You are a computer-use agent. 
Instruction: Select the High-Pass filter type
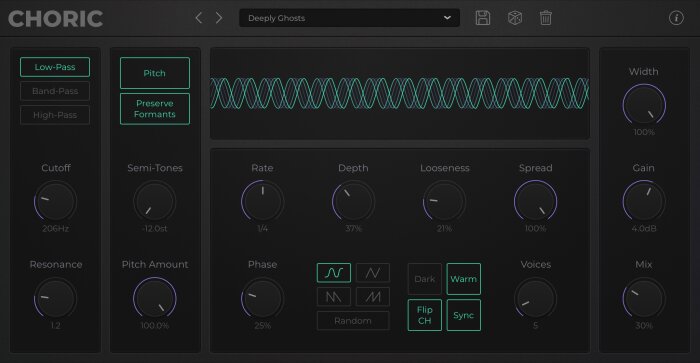(x=55, y=115)
